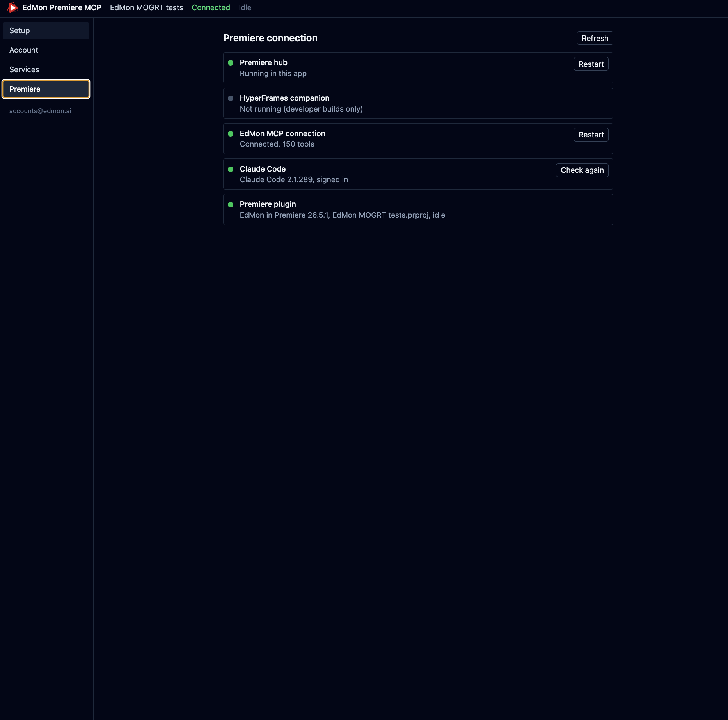Image resolution: width=728 pixels, height=720 pixels.
Task: Open the Account sidebar section
Action: (x=46, y=50)
